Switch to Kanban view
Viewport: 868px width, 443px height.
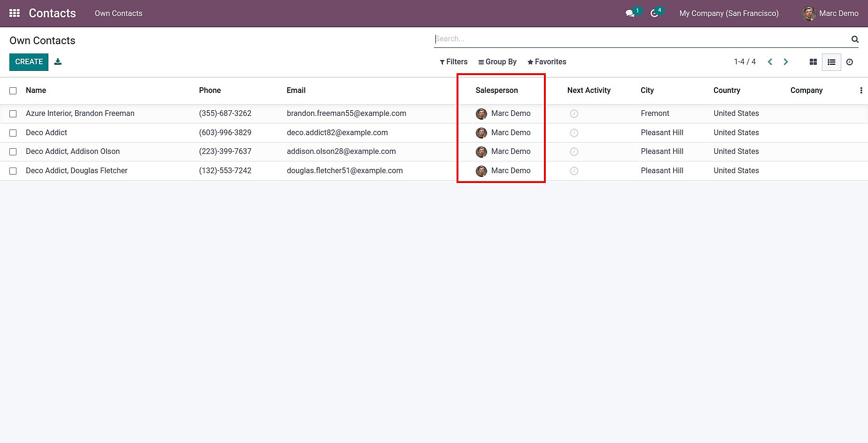click(x=814, y=62)
